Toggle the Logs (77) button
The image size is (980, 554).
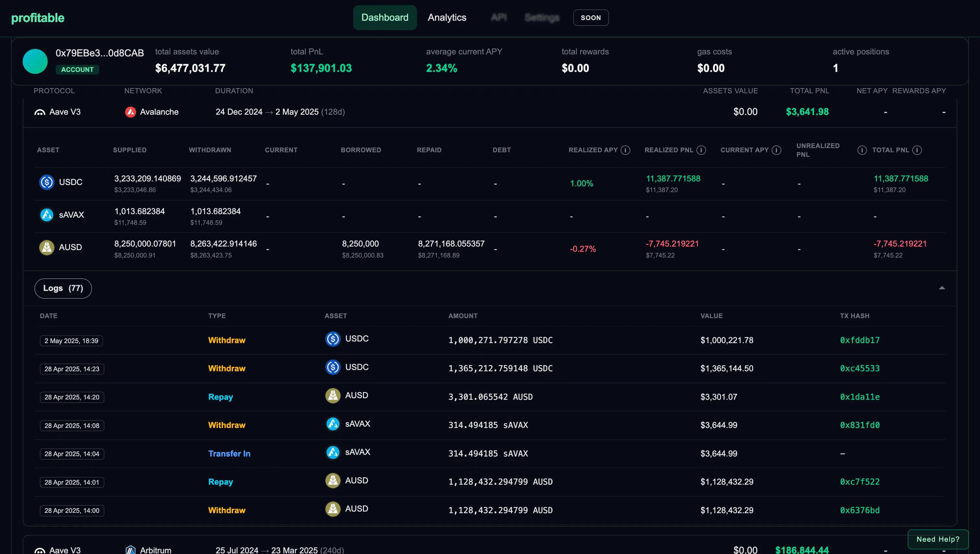click(63, 288)
